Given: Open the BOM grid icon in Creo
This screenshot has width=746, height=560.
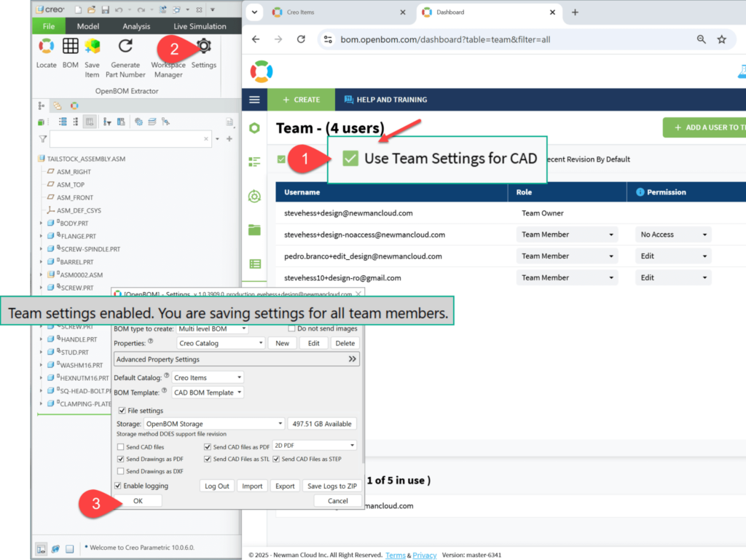Looking at the screenshot, I should 71,46.
